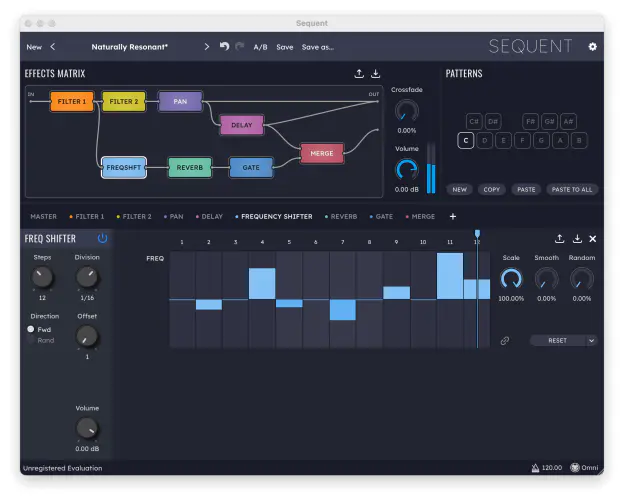Click the PASTE pattern button
This screenshot has width=624, height=500.
tap(526, 189)
